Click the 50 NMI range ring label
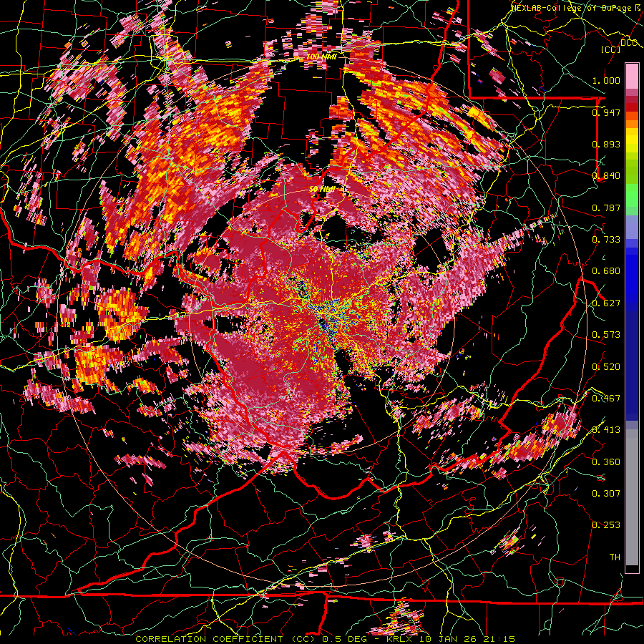 click(323, 189)
